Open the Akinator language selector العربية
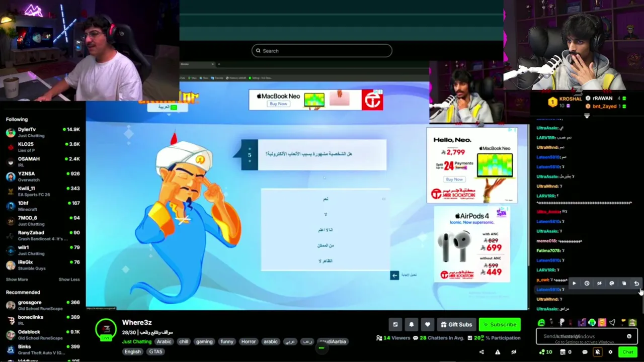Image resolution: width=644 pixels, height=362 pixels. pos(168,107)
